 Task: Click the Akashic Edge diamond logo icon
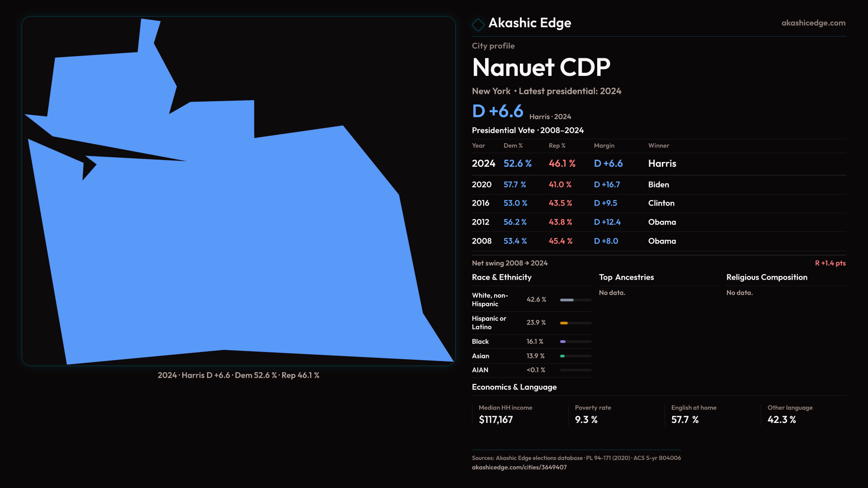(x=478, y=24)
